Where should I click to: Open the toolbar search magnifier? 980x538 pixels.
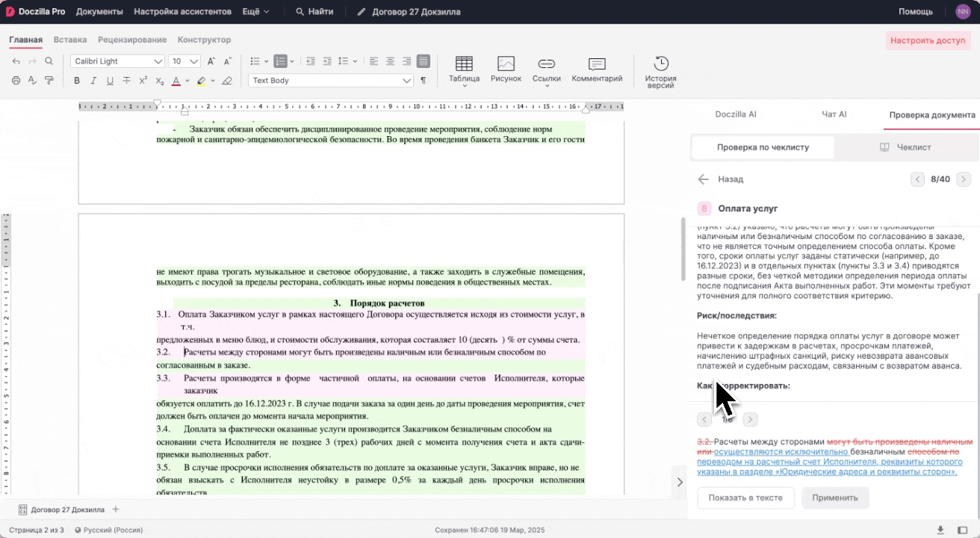pos(49,61)
